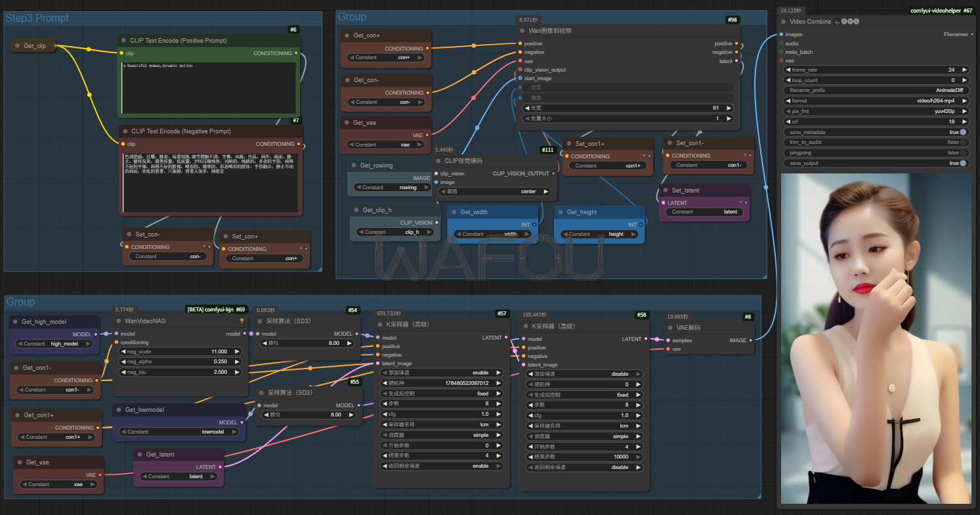Click the audio input port on Video Combine
This screenshot has height=515, width=980.
(781, 43)
